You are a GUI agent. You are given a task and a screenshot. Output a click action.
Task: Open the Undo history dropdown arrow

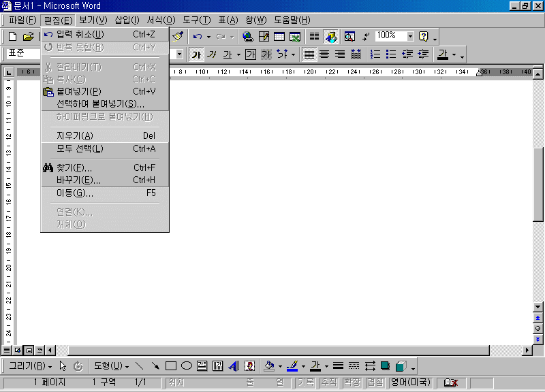[208, 37]
